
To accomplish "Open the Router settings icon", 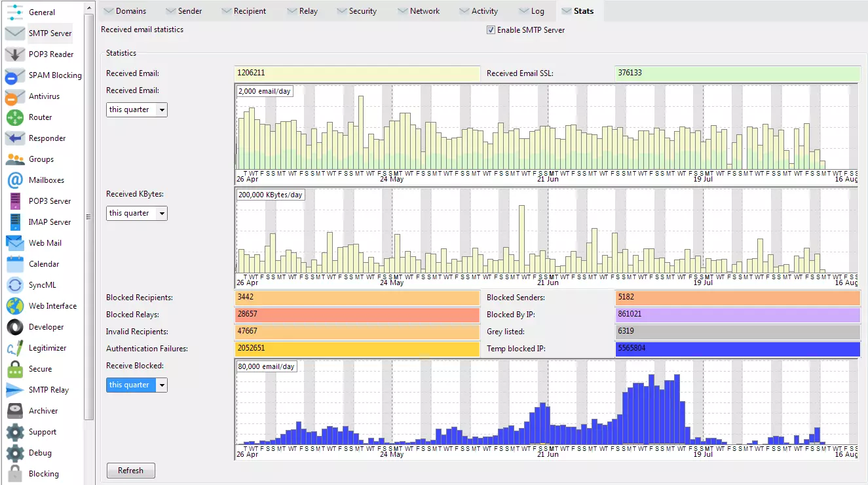I will point(14,117).
